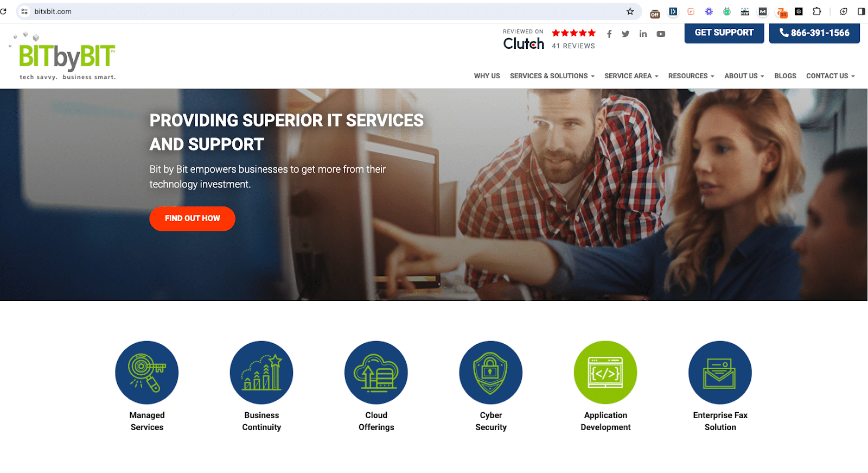Click the Find Out How button

point(192,218)
